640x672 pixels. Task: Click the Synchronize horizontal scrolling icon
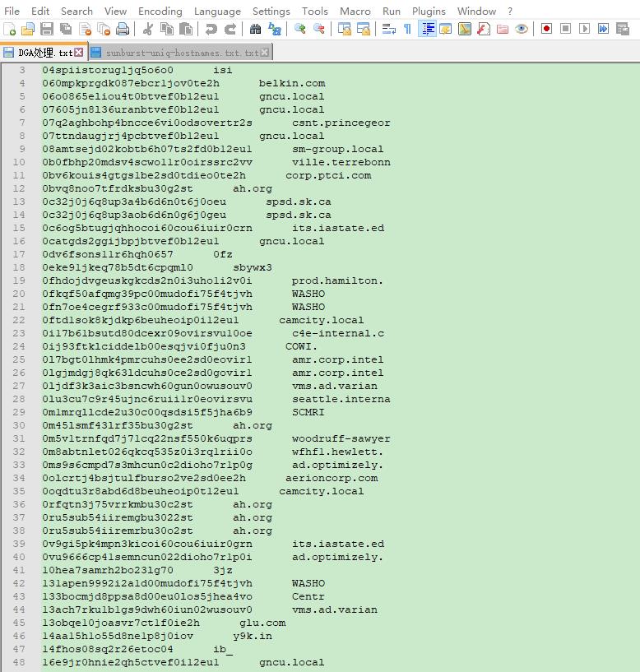364,29
